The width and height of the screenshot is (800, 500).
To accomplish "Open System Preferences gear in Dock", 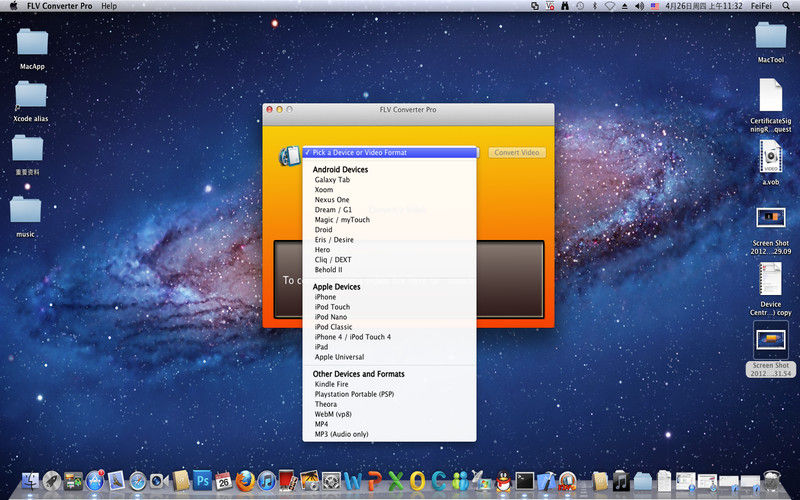I will (x=331, y=481).
